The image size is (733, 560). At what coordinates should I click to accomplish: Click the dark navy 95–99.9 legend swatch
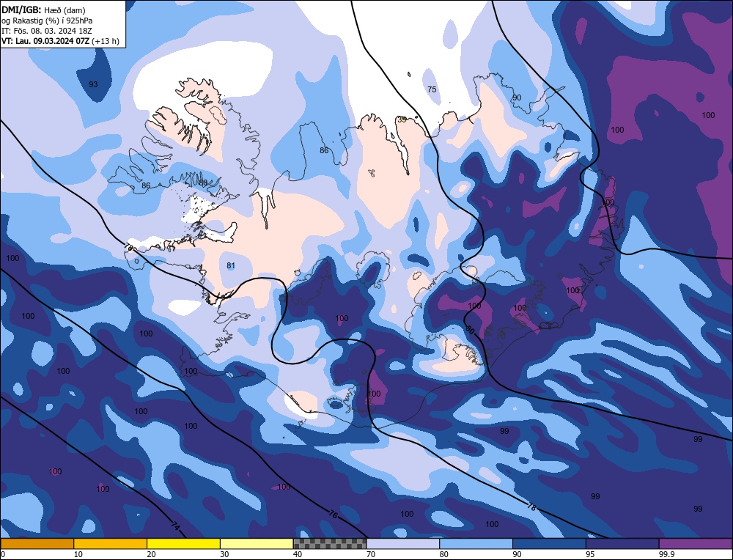622,543
